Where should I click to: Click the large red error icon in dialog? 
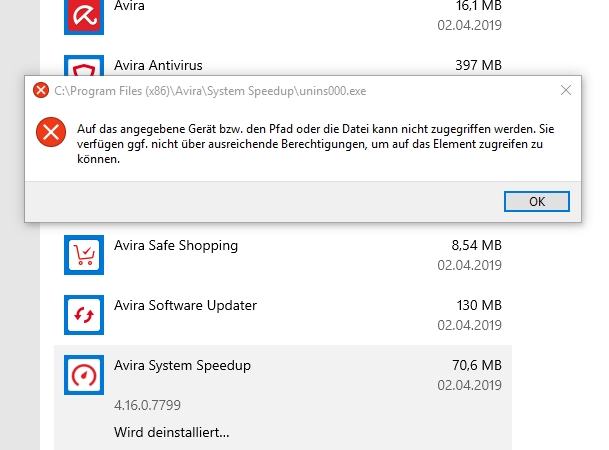pos(51,132)
